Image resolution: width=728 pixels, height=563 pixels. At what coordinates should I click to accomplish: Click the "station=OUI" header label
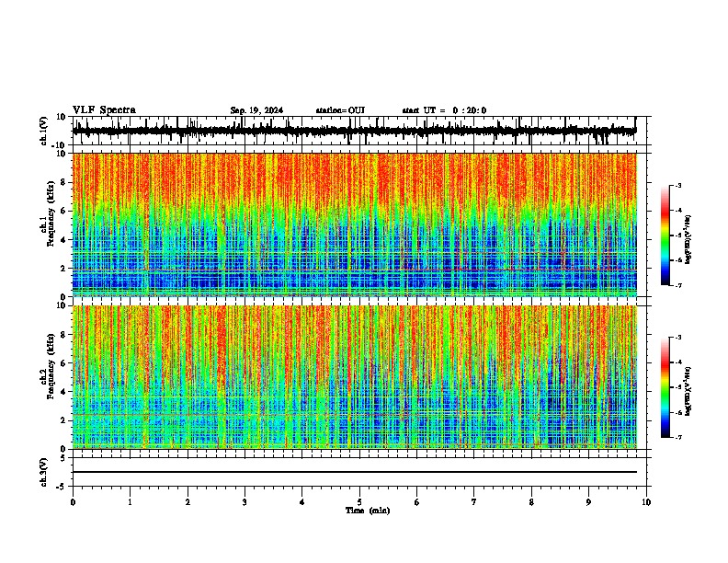pos(340,110)
